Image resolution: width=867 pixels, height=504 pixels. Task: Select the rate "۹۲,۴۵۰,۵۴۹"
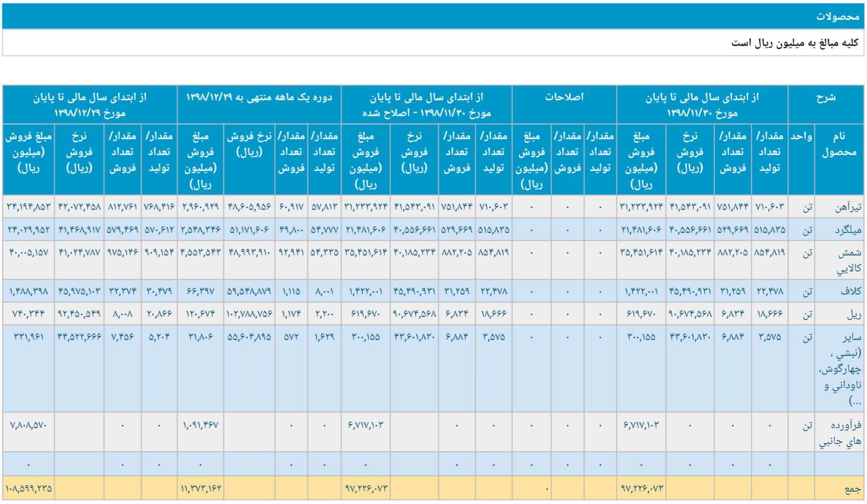(x=79, y=313)
